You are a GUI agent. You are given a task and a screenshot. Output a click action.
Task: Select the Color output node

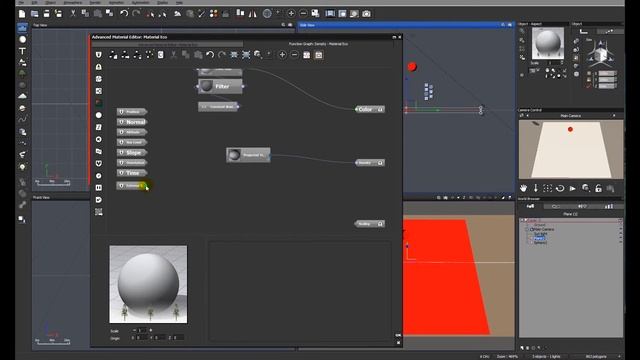click(370, 109)
